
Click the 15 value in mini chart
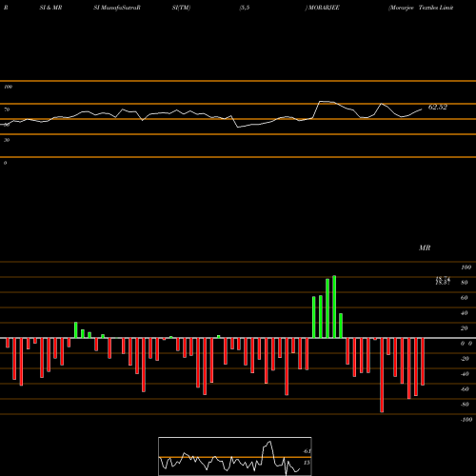[x=307, y=463]
